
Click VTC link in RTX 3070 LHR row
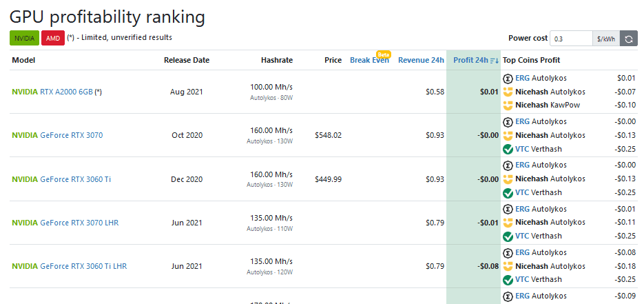tap(522, 236)
